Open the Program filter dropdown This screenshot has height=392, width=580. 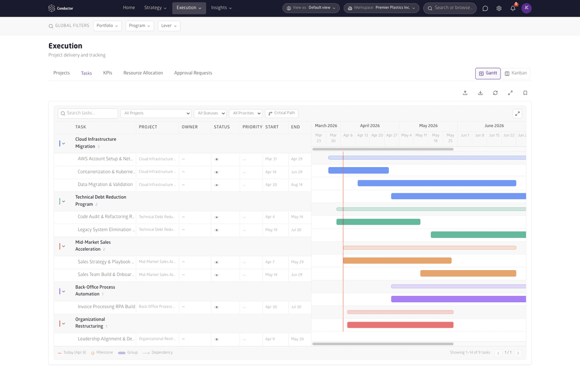click(x=140, y=26)
